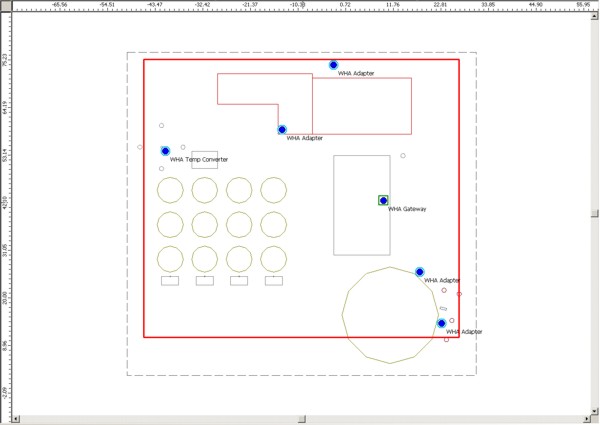Click the WHA Gateway text label
600x425 pixels.
pyautogui.click(x=407, y=210)
